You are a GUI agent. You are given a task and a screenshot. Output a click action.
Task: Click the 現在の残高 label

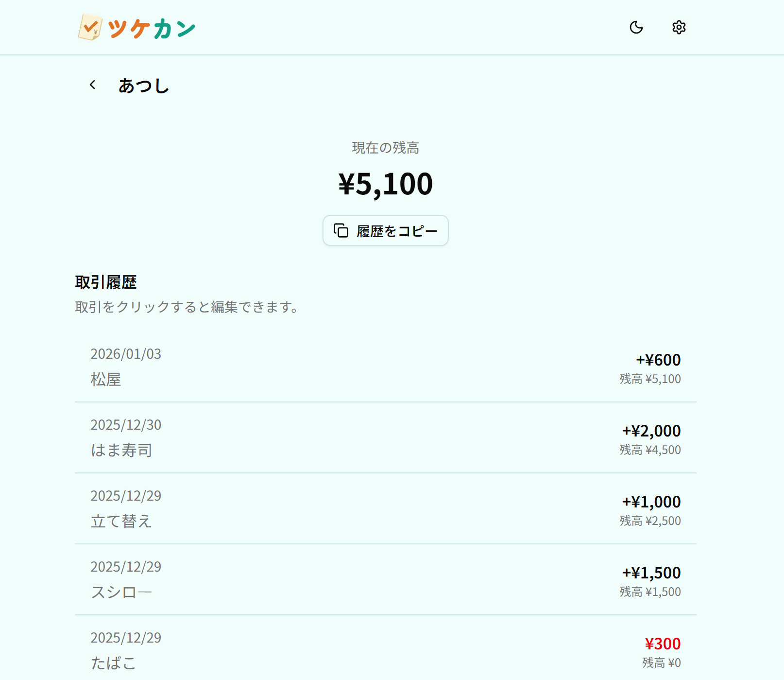pos(385,148)
